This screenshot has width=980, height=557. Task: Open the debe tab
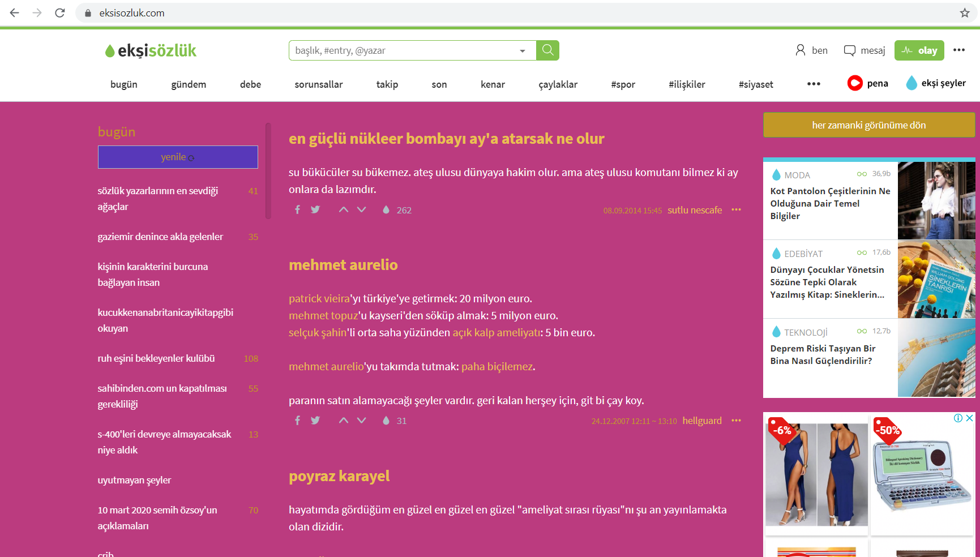(250, 84)
